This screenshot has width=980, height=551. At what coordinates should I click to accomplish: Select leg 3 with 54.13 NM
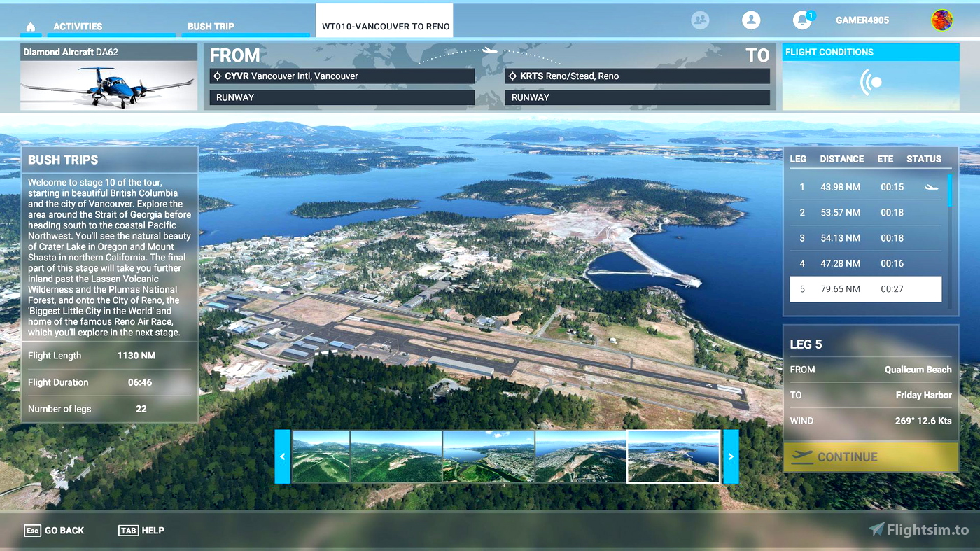[x=866, y=238]
